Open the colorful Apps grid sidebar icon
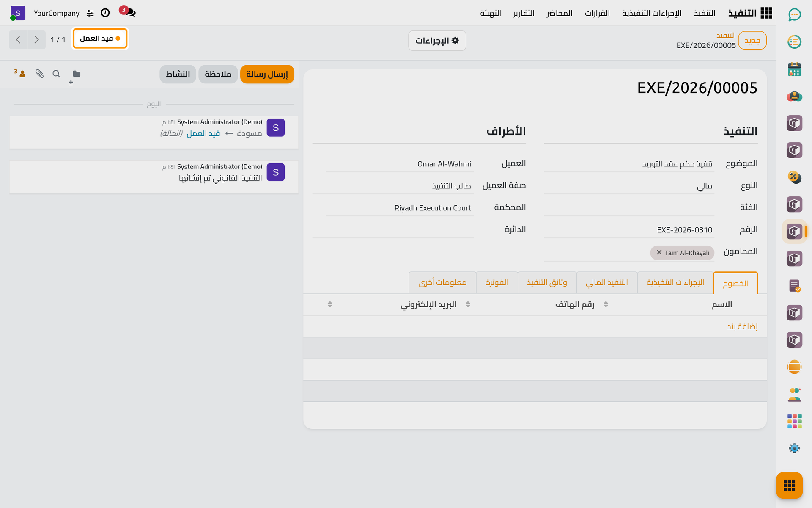The width and height of the screenshot is (812, 508). [x=794, y=421]
